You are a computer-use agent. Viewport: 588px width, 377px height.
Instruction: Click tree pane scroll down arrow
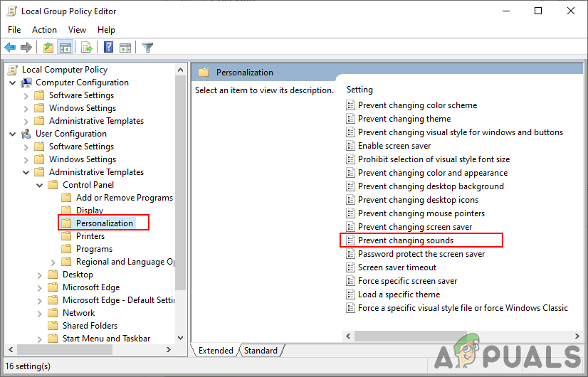click(180, 338)
